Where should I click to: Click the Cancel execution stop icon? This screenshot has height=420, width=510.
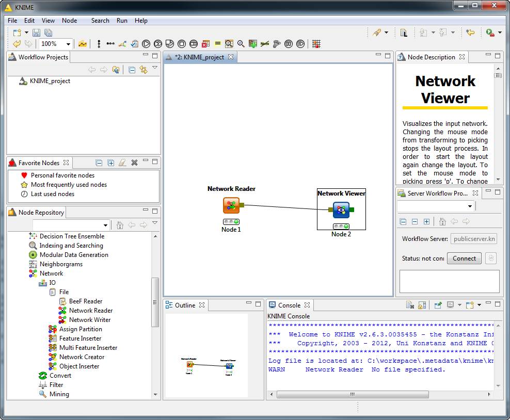click(182, 43)
